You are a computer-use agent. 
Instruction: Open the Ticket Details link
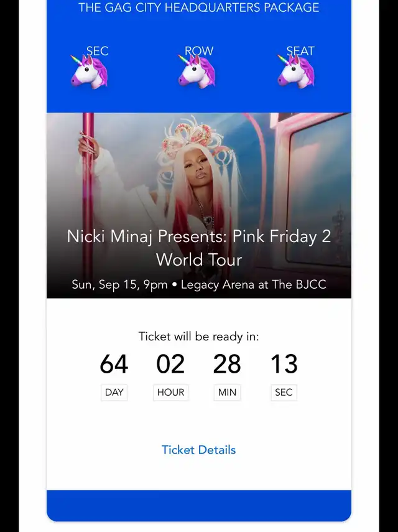pyautogui.click(x=198, y=450)
